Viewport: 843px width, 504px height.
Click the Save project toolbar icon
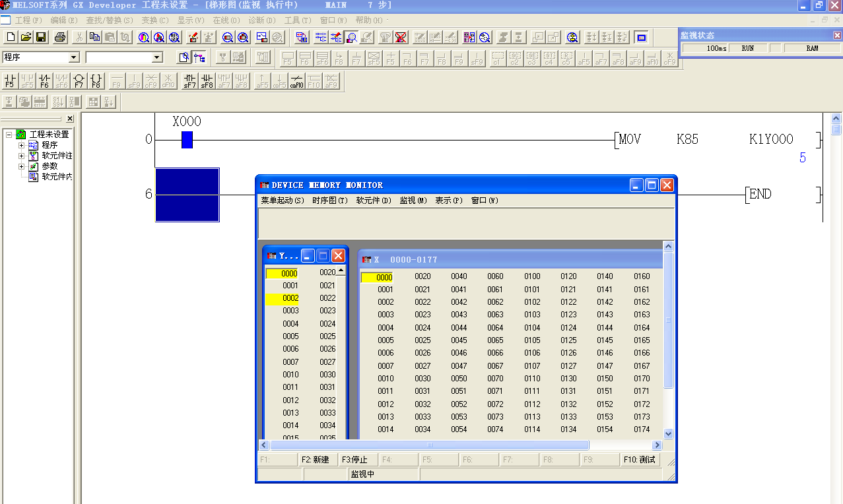coord(41,37)
